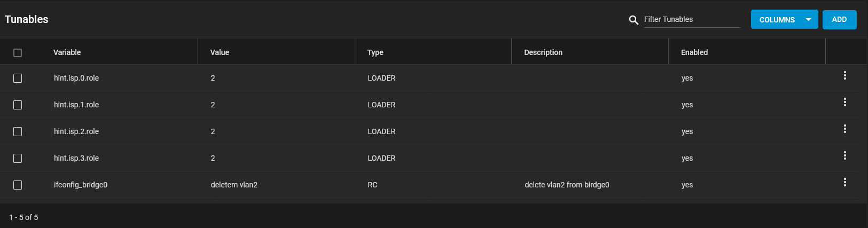Focus the Filter Tunables search field
This screenshot has height=228, width=868.
pyautogui.click(x=692, y=20)
